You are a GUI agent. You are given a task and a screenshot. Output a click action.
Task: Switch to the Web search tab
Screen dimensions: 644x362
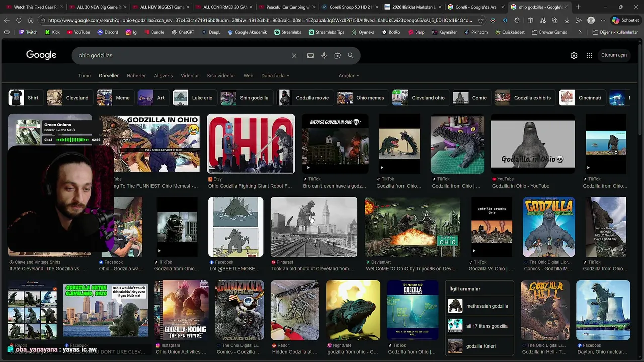[x=248, y=76]
